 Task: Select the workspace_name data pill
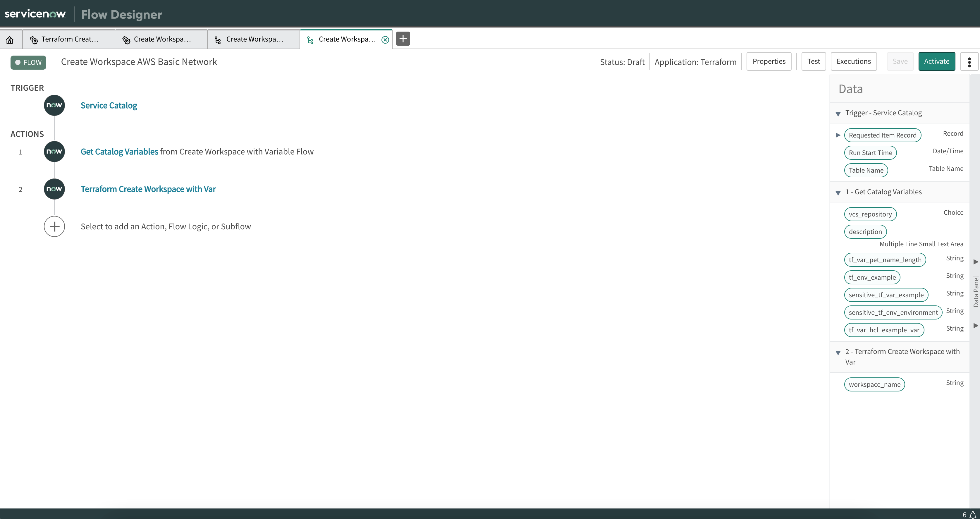pos(874,384)
